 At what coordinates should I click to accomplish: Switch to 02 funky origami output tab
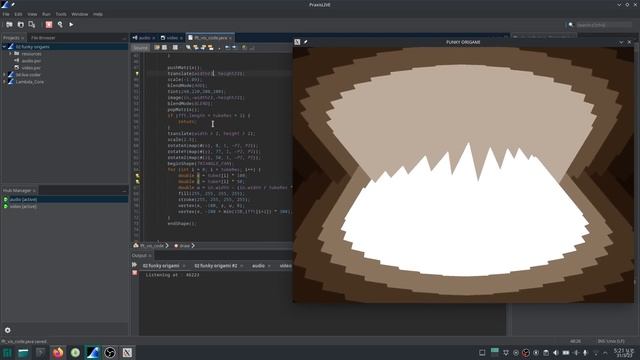(x=161, y=266)
